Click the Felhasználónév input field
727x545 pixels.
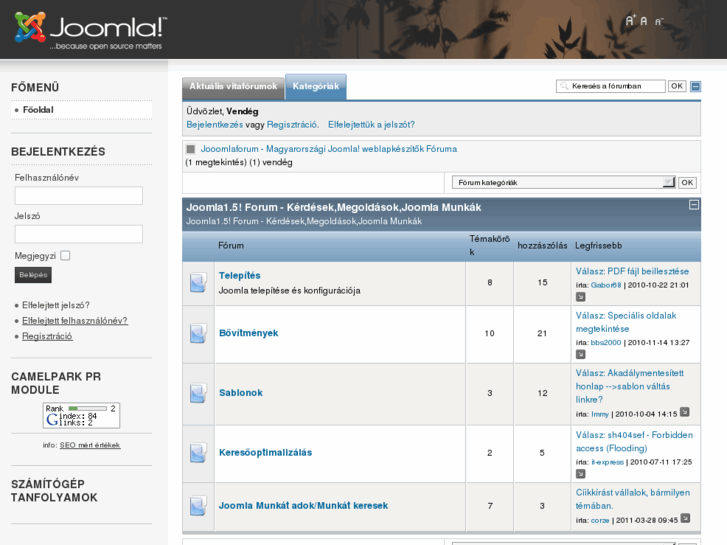click(x=79, y=196)
